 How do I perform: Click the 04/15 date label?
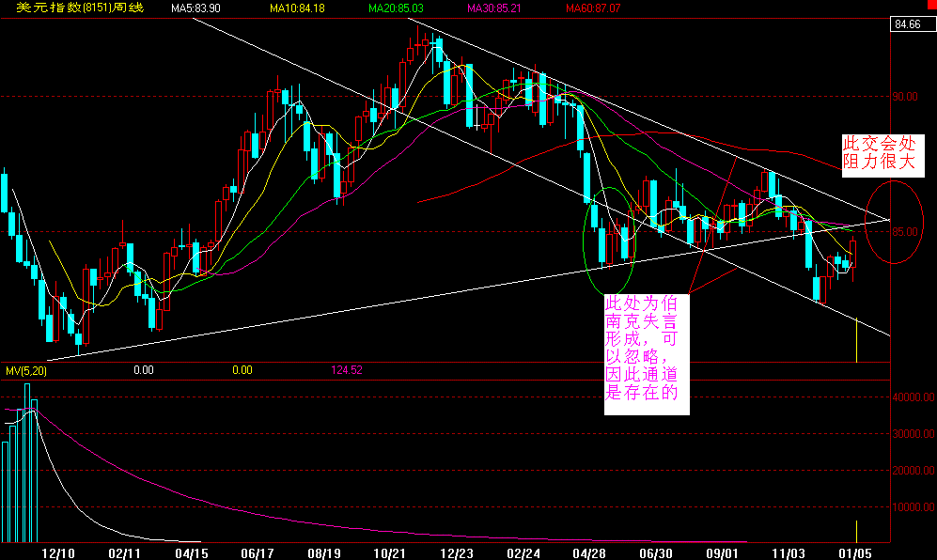(x=191, y=553)
